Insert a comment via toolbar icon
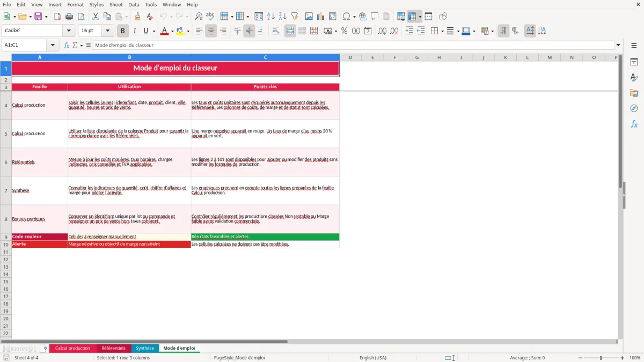The height and width of the screenshot is (362, 644). (x=375, y=17)
